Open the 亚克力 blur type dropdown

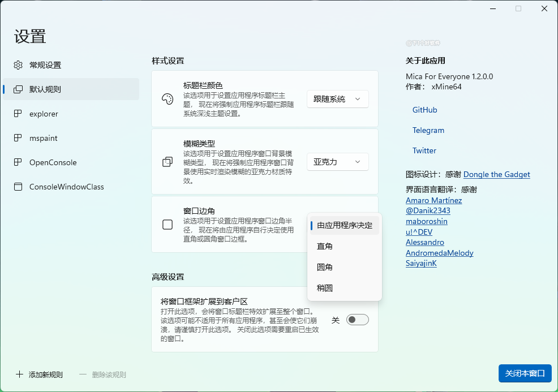pyautogui.click(x=337, y=162)
